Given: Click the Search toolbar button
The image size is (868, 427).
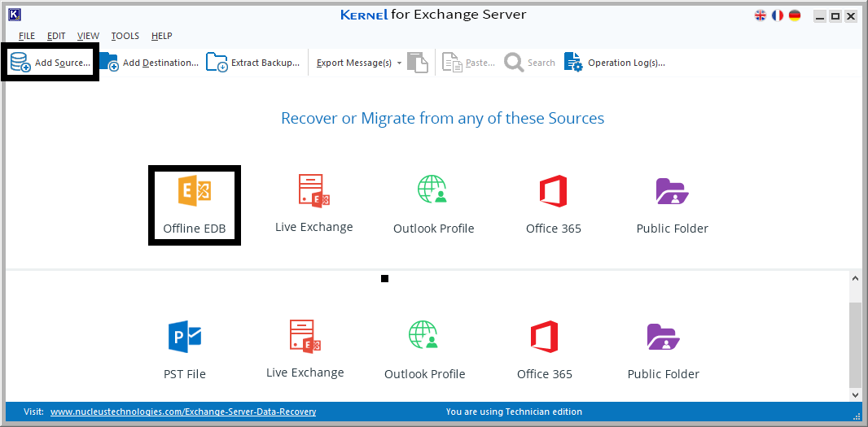Looking at the screenshot, I should [530, 63].
